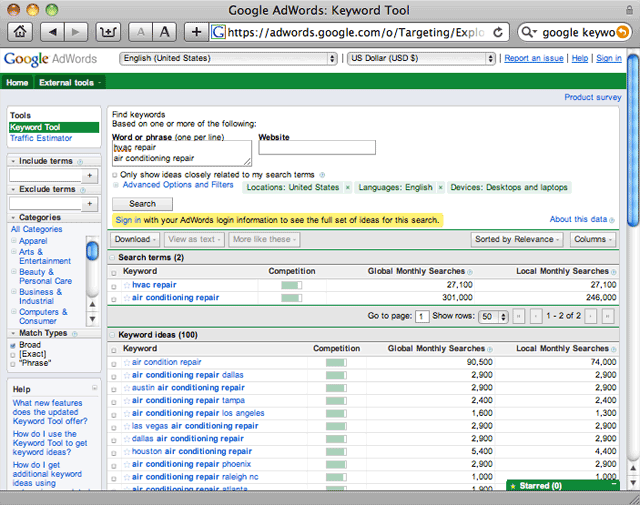Click the orange snapback arrow icon
This screenshot has height=505, width=640.
[622, 32]
